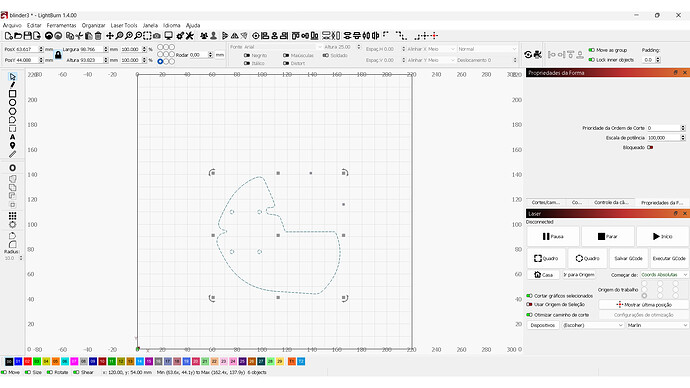This screenshot has width=690, height=388.
Task: Select the Position Laser marker tool
Action: pos(12,146)
